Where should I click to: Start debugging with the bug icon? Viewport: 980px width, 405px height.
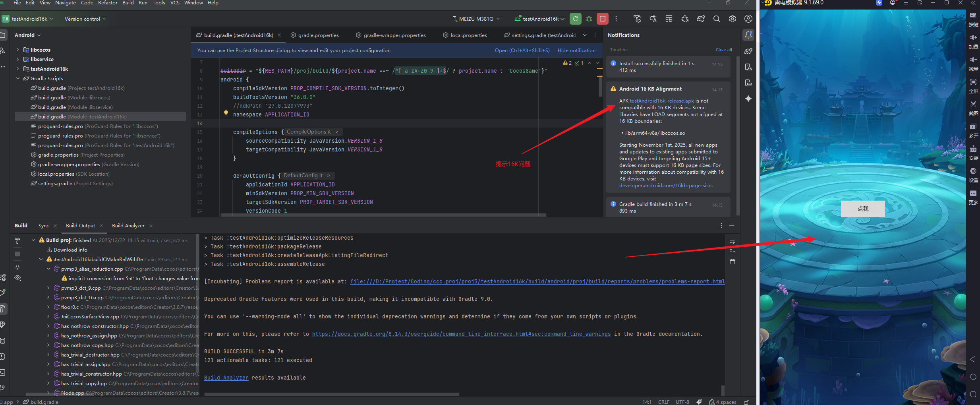[x=589, y=19]
